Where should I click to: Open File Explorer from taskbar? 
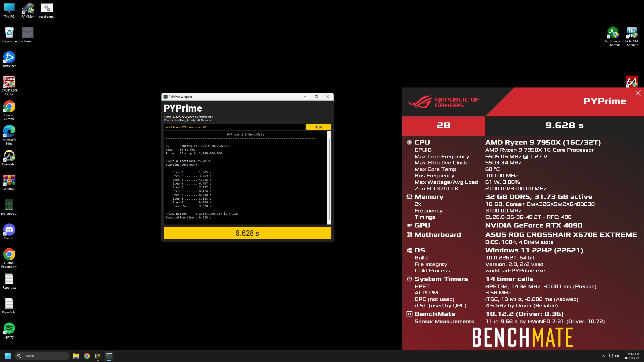pos(76,356)
